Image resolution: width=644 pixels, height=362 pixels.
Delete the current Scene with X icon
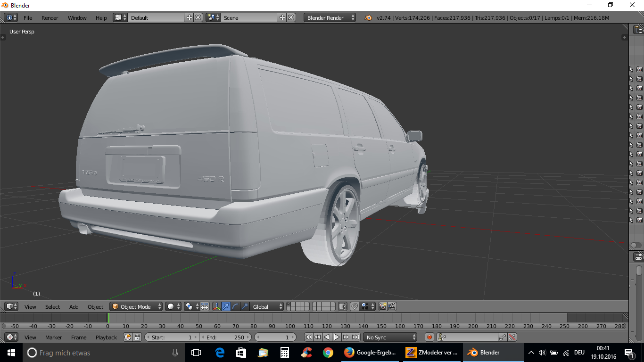291,17
